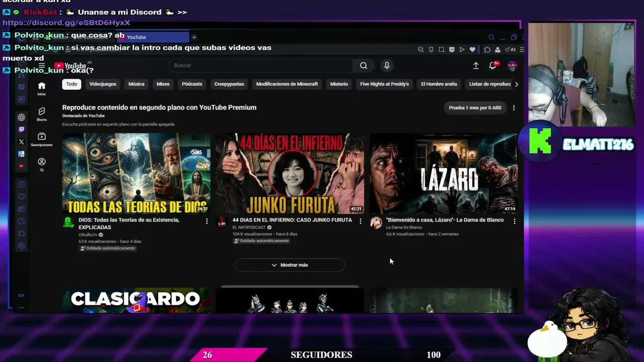
Task: Click the send (paper plane) toolbar icon
Action: tap(462, 50)
